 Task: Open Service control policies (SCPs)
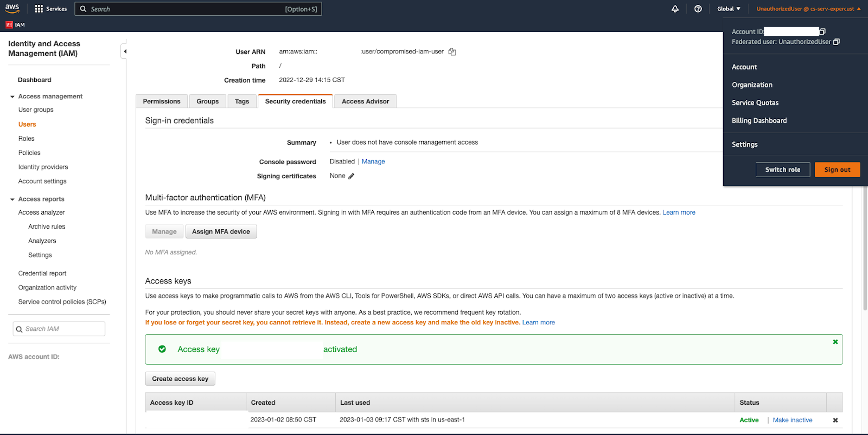(x=62, y=302)
